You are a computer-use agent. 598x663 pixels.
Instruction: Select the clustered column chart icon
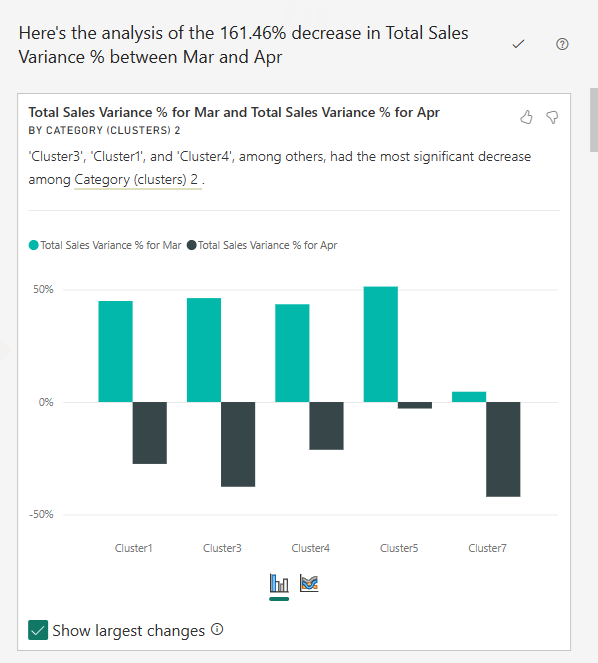[x=279, y=584]
